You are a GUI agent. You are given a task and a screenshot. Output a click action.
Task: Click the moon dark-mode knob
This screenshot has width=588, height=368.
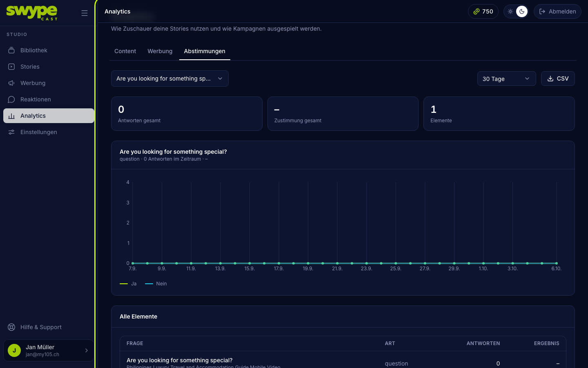point(522,11)
